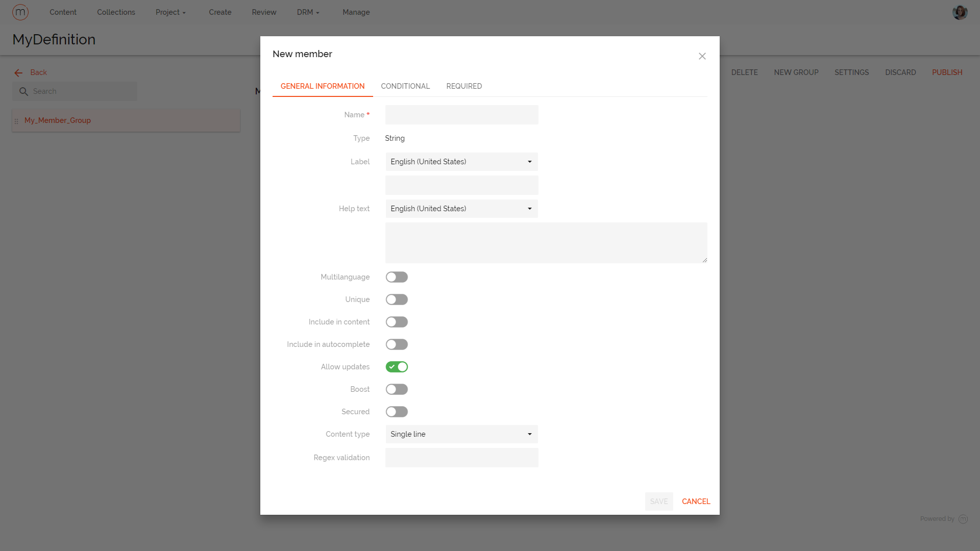Image resolution: width=980 pixels, height=551 pixels.
Task: Click the PUBLISH link
Action: click(x=947, y=72)
